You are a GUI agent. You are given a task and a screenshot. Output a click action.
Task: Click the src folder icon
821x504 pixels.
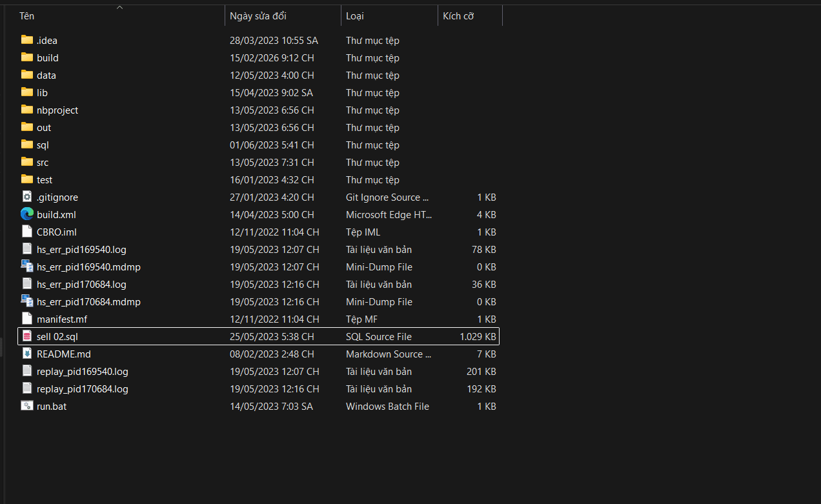[26, 162]
